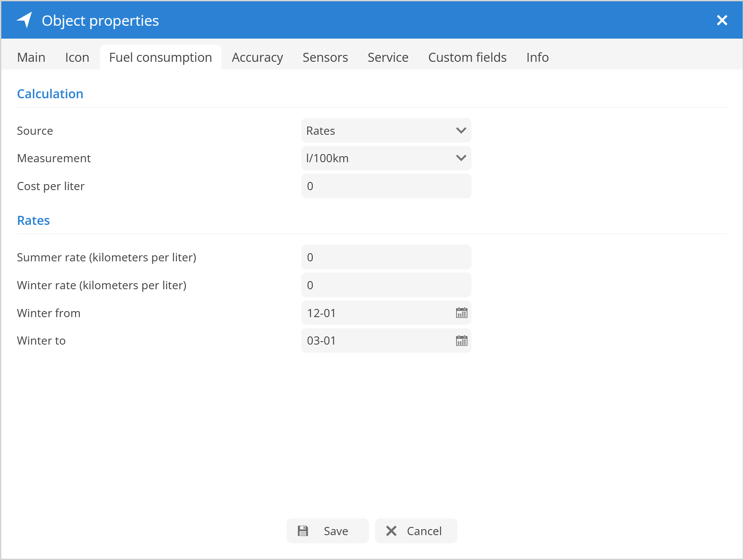Switch to the Main tab
Image resolution: width=744 pixels, height=560 pixels.
click(31, 58)
